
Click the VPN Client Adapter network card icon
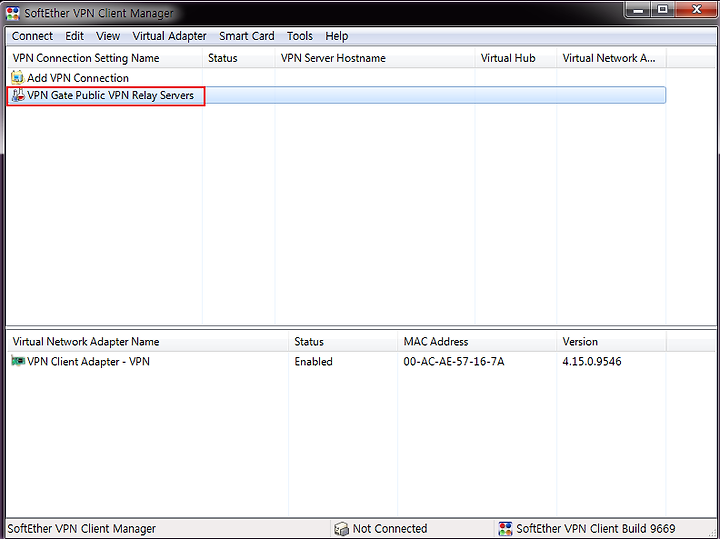tap(18, 361)
